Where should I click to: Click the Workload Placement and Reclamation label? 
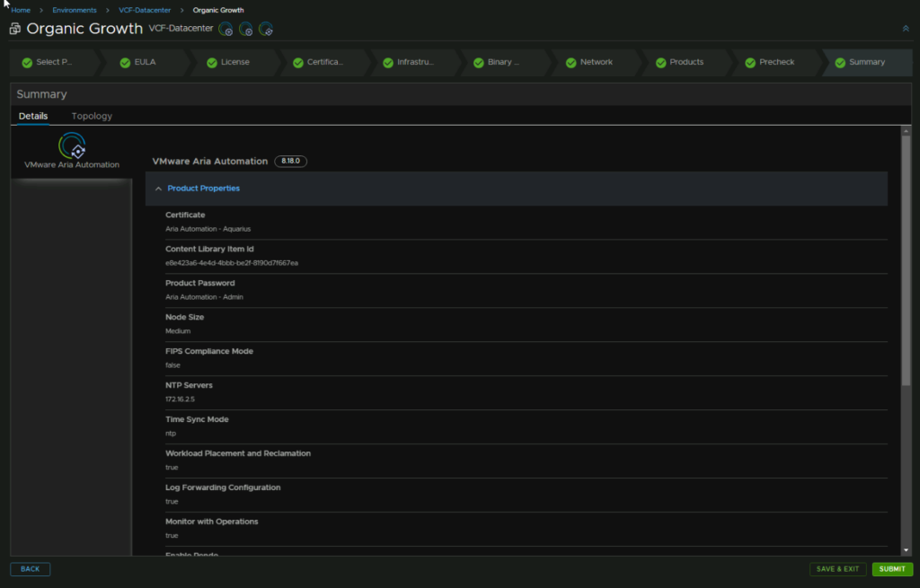pyautogui.click(x=238, y=453)
